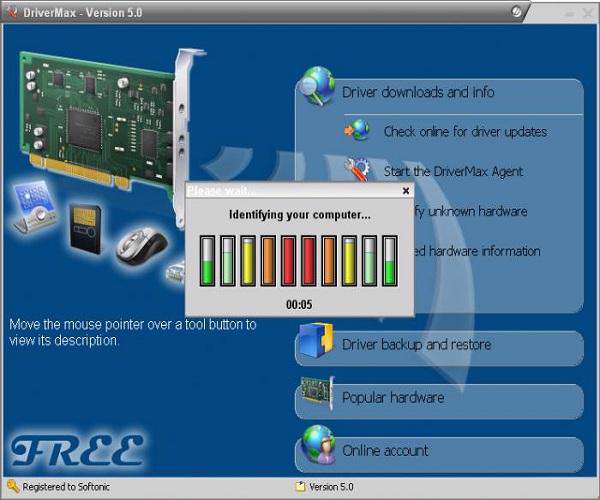Click the globe with user account icon
600x500 pixels.
[x=318, y=445]
